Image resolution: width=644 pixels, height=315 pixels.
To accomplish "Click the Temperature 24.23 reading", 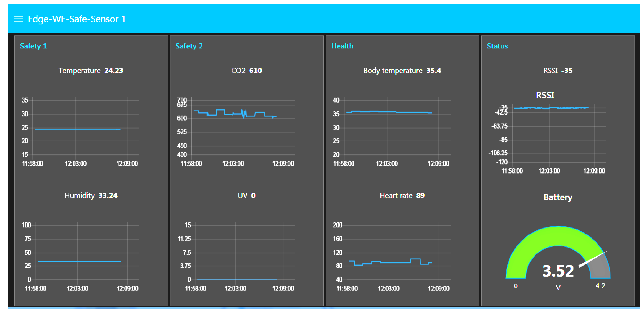I will click(x=91, y=70).
